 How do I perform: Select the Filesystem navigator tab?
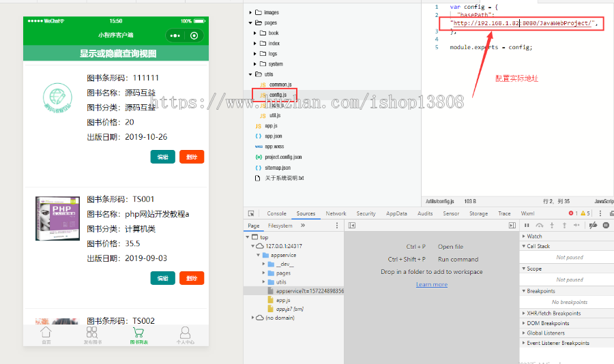280,226
